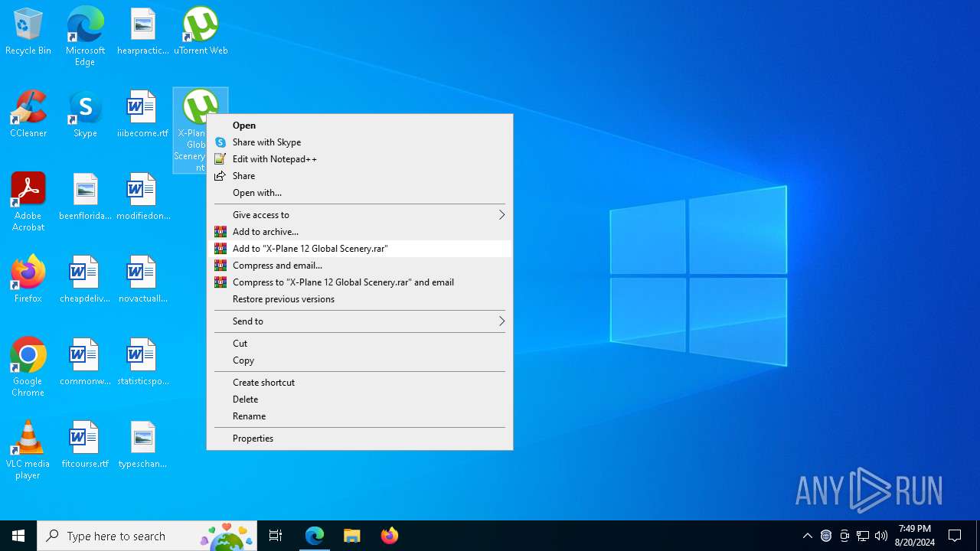Viewport: 980px width, 551px height.
Task: Choose Delete in the context menu
Action: pos(360,399)
